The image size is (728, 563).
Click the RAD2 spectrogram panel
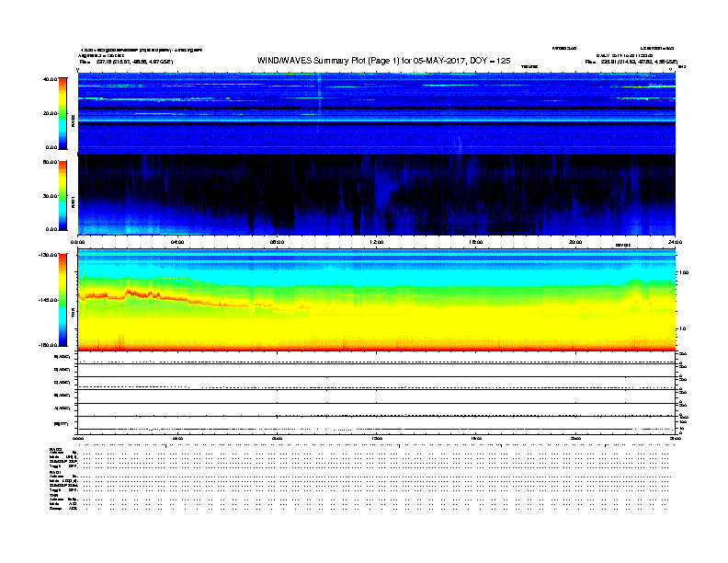(x=377, y=113)
